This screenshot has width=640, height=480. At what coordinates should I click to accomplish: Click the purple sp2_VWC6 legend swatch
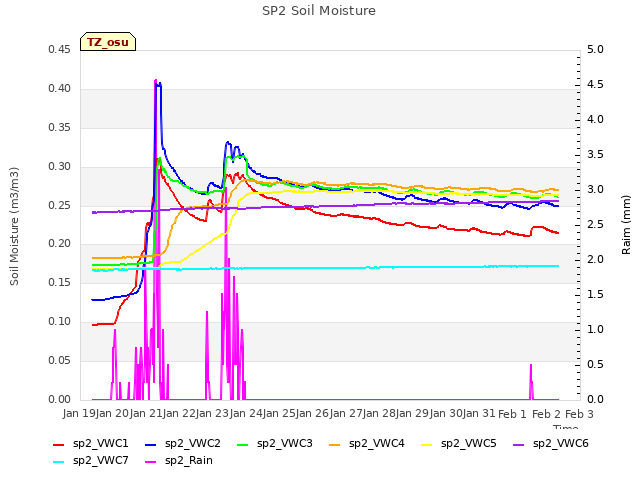point(519,444)
